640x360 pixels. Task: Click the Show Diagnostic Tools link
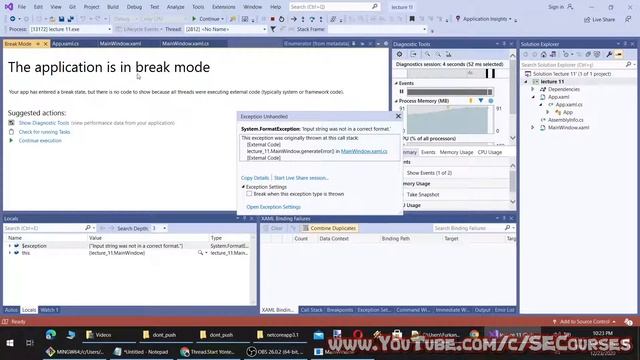click(44, 123)
